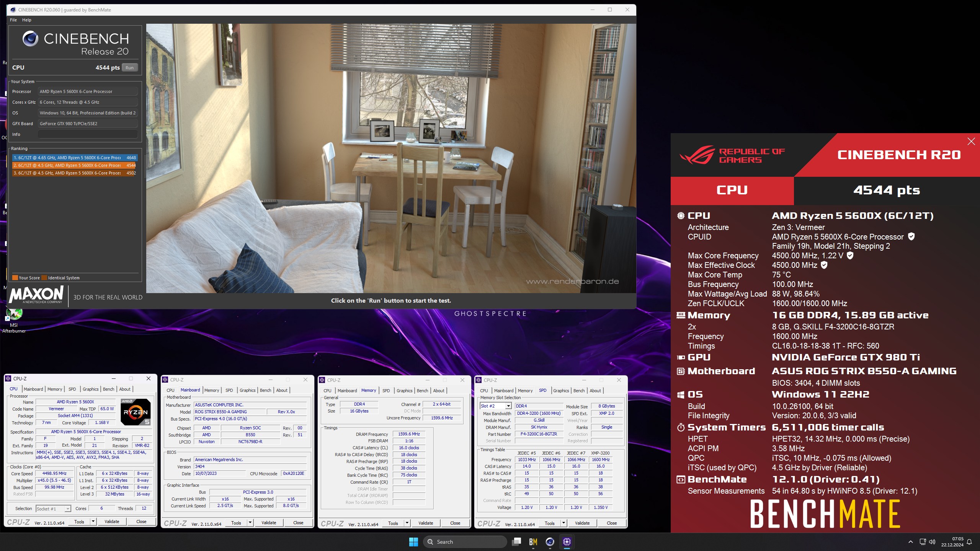980x551 pixels.
Task: Maximize the Cinebench window
Action: pos(610,10)
